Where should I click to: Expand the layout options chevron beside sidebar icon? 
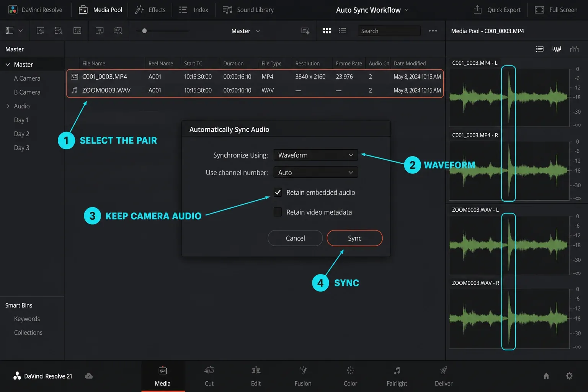21,31
